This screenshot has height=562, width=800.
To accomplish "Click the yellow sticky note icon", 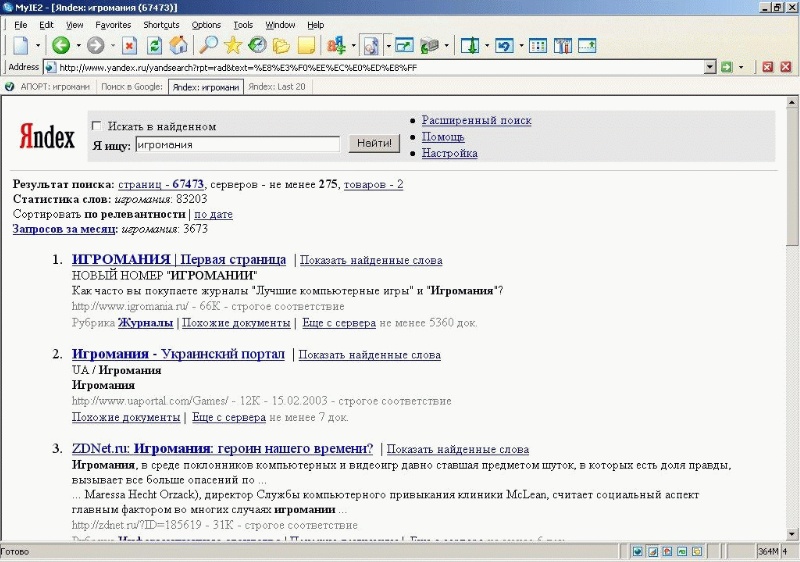I will [306, 46].
